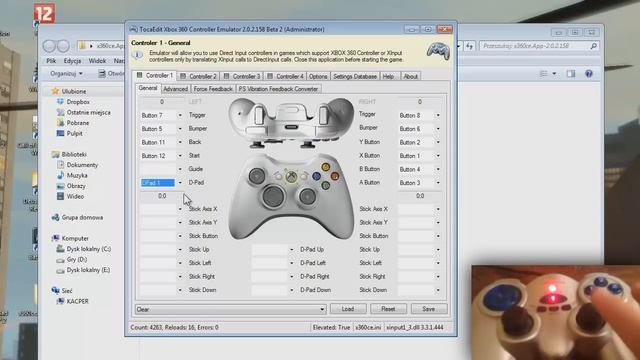
Task: Click Explorer back navigation button
Action: pyautogui.click(x=49, y=46)
